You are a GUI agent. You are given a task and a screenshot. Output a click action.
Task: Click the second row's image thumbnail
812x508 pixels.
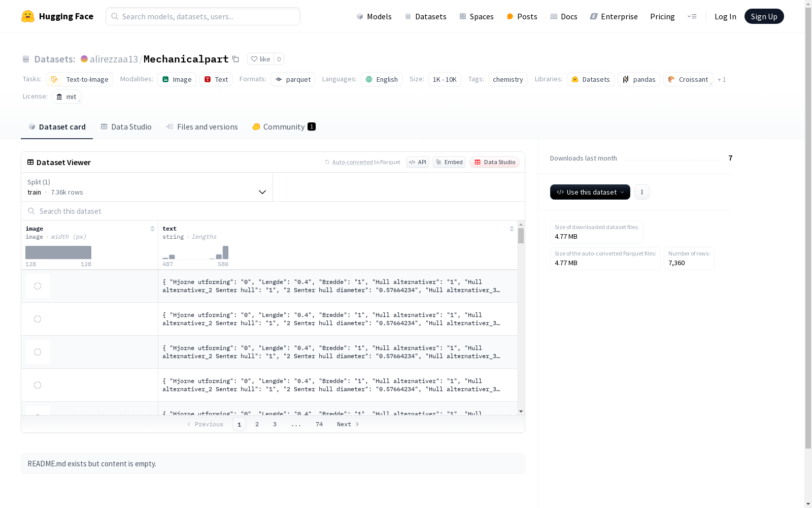point(38,319)
